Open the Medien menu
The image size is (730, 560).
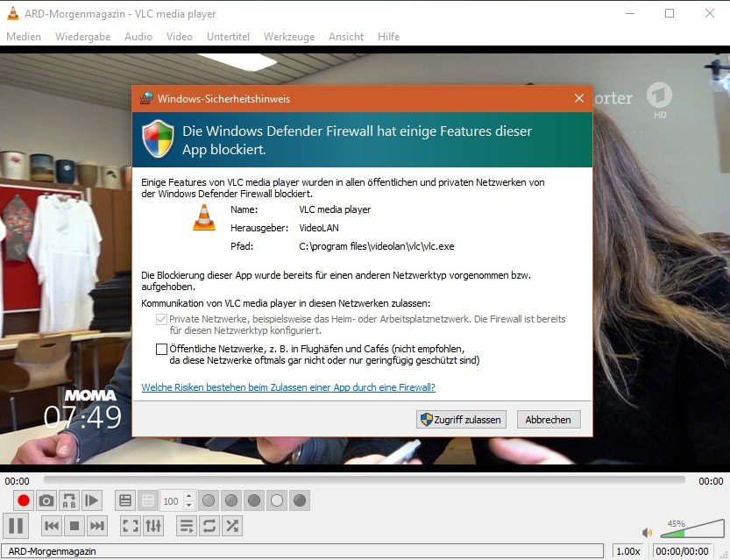click(24, 37)
